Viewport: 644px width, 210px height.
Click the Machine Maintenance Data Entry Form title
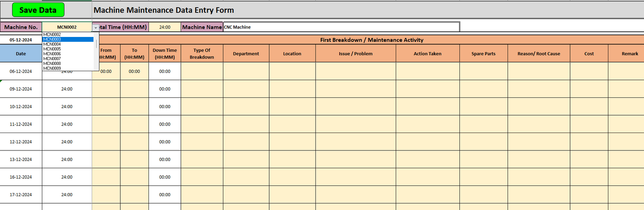point(164,10)
